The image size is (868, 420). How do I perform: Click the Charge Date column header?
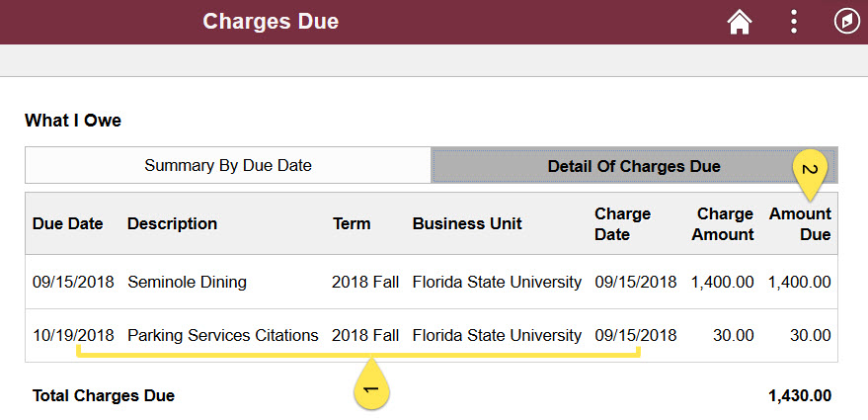622,224
